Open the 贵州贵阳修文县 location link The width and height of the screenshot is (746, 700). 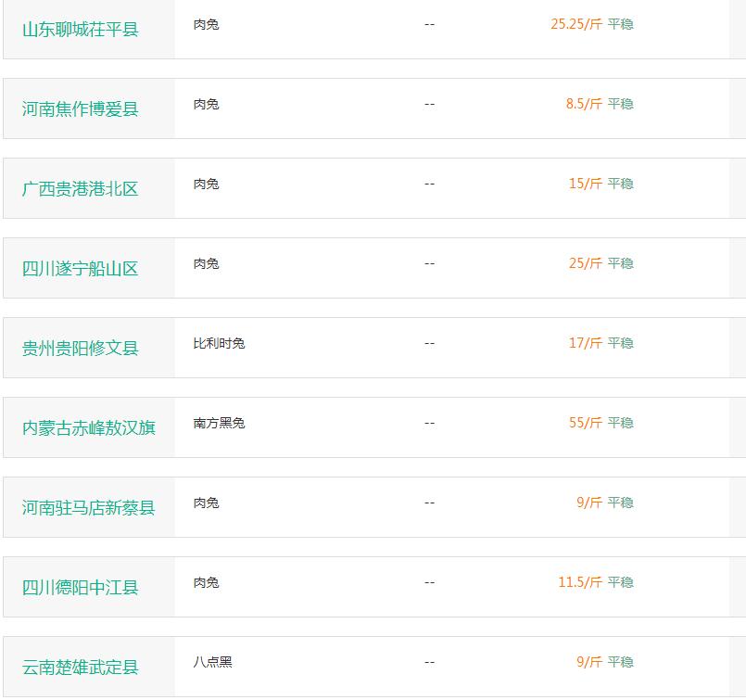[x=81, y=349]
